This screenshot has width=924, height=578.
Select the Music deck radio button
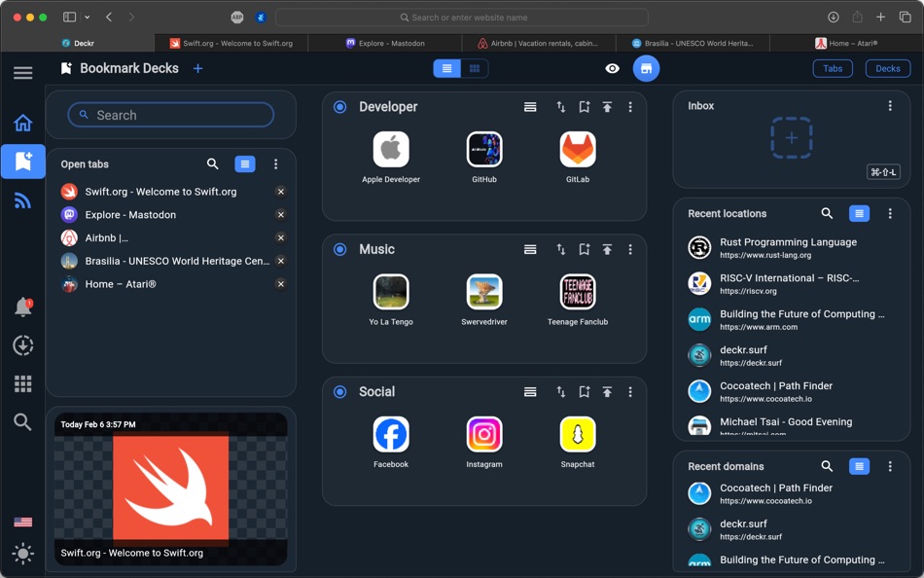340,249
